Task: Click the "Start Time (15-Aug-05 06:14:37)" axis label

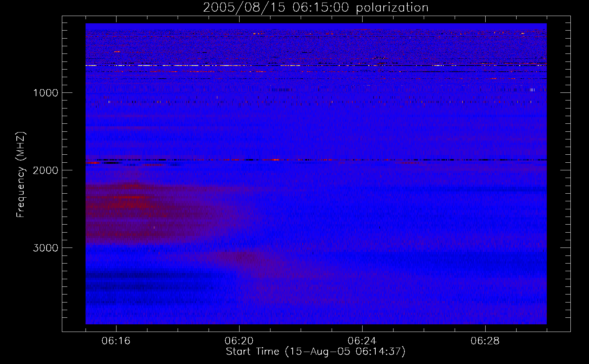Action: click(x=316, y=352)
